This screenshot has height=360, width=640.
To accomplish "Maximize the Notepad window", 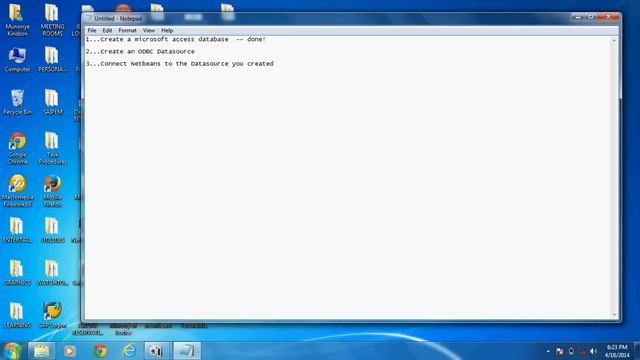I will (x=590, y=17).
